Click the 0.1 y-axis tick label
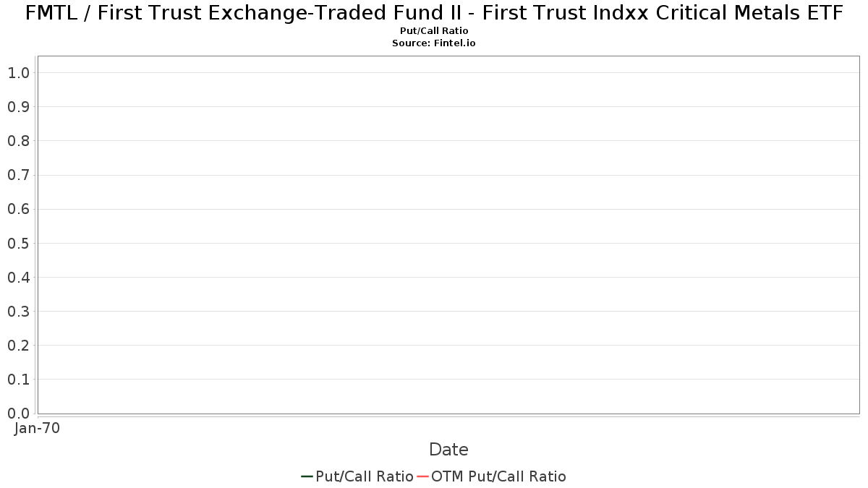The image size is (868, 488). [18, 380]
